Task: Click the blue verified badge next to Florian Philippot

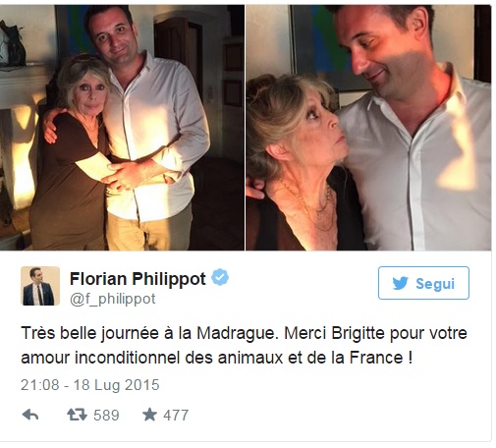Action: (220, 278)
